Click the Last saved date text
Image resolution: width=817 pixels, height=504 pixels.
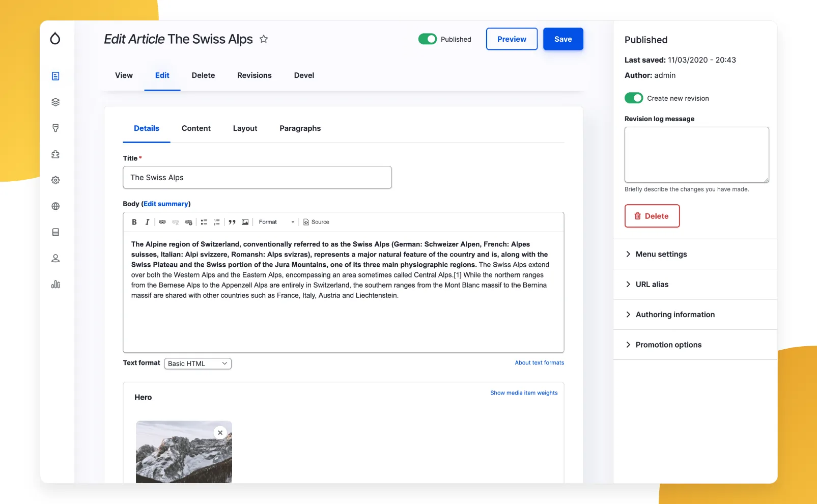coord(680,60)
